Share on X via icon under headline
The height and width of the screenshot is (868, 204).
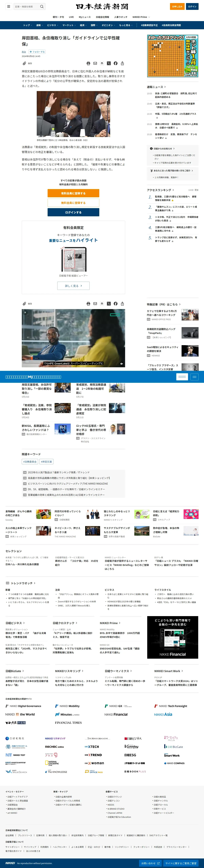[109, 63]
